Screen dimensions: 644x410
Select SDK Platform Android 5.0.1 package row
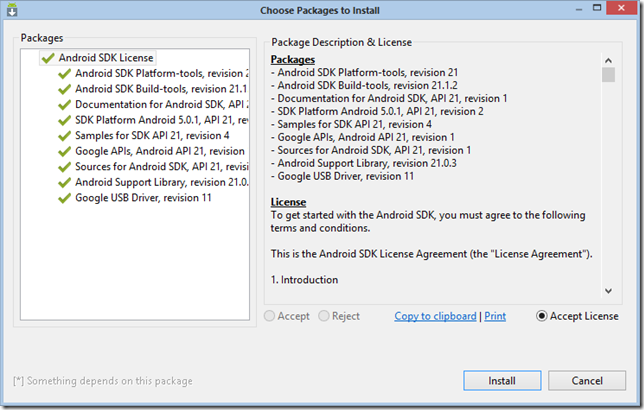(162, 120)
